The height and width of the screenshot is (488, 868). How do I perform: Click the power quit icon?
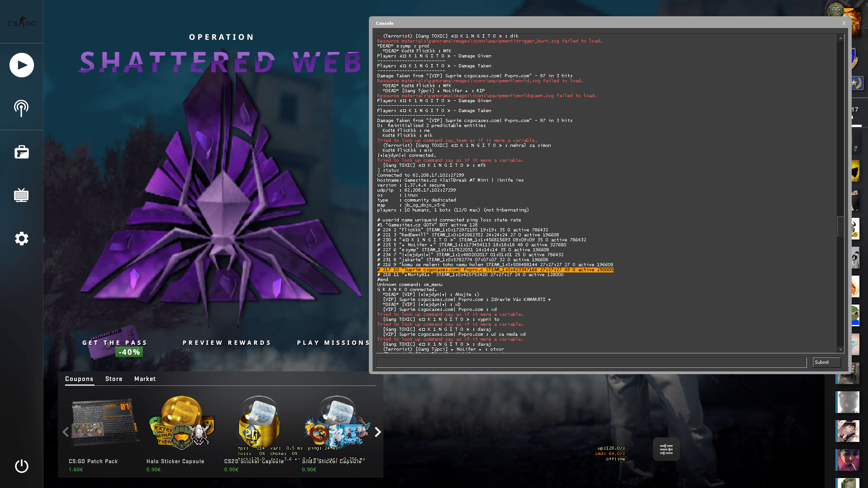pos(21,466)
